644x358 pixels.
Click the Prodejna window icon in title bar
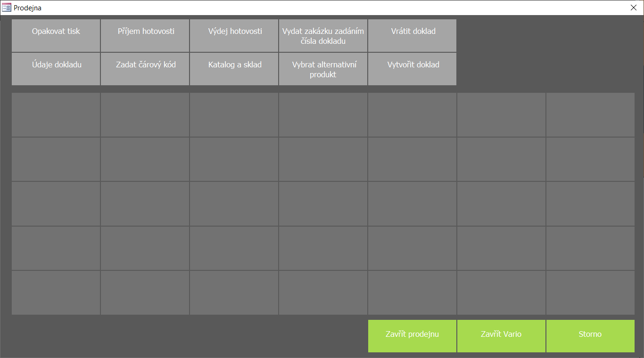pos(7,8)
